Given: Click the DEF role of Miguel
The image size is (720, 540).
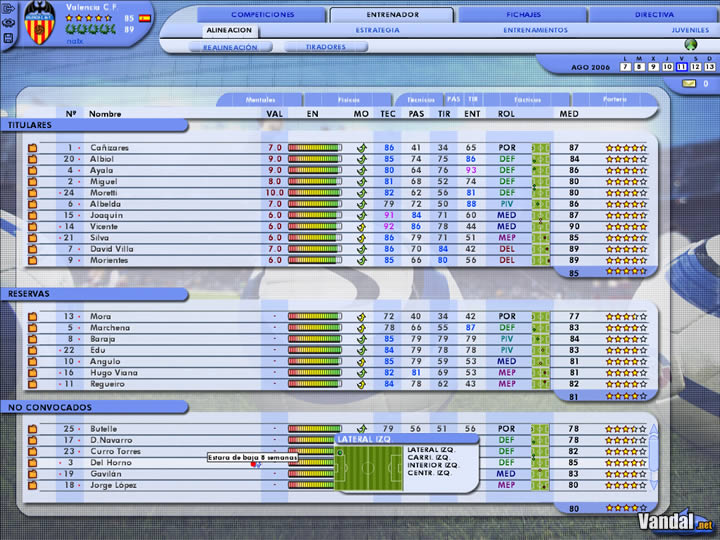Looking at the screenshot, I should [507, 181].
